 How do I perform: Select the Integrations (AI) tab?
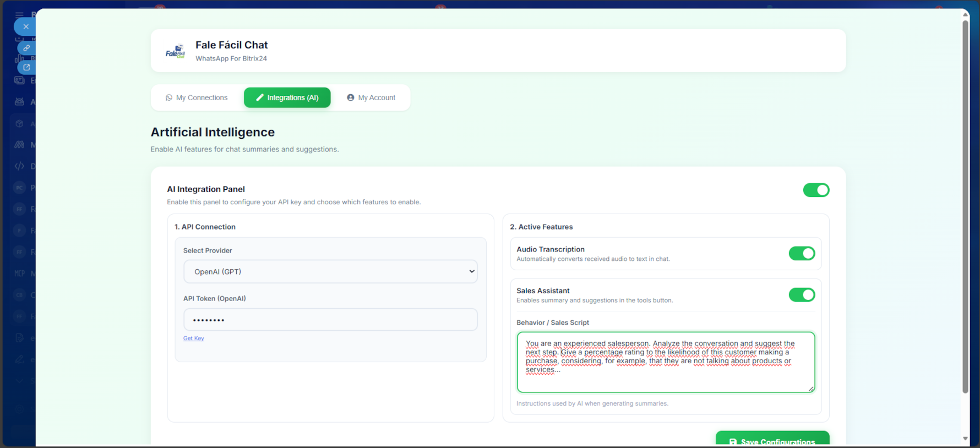287,98
